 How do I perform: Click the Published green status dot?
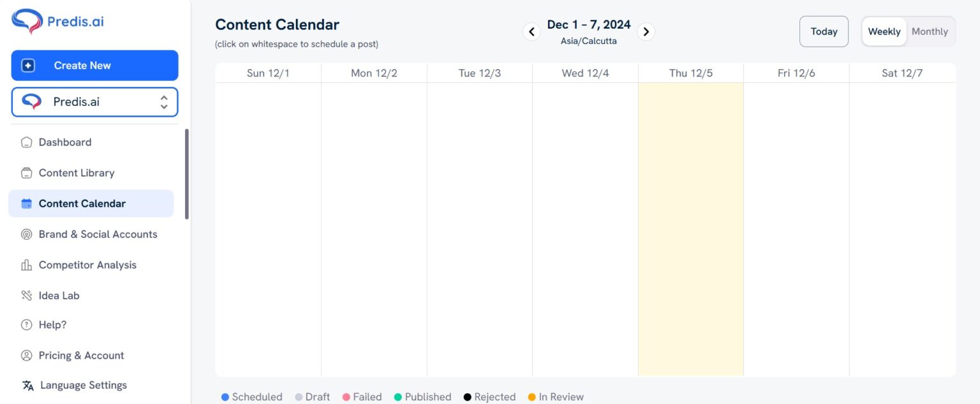pos(398,396)
